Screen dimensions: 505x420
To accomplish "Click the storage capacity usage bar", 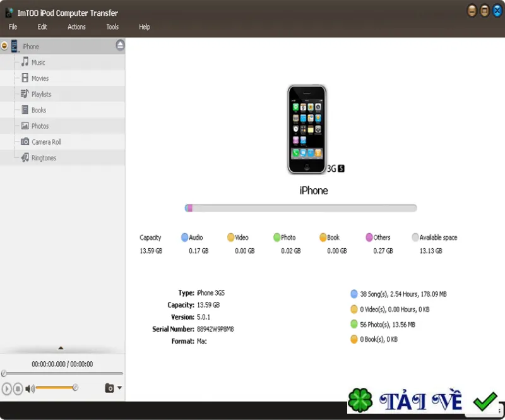I will coord(301,208).
